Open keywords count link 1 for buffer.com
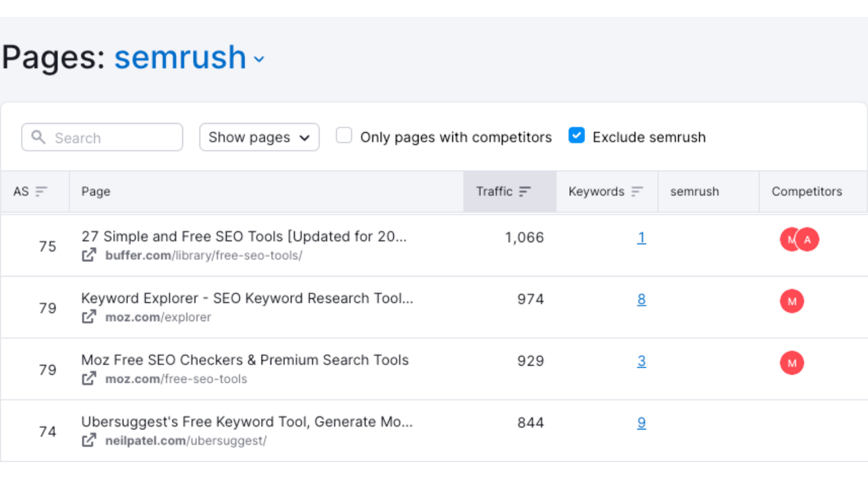 641,237
